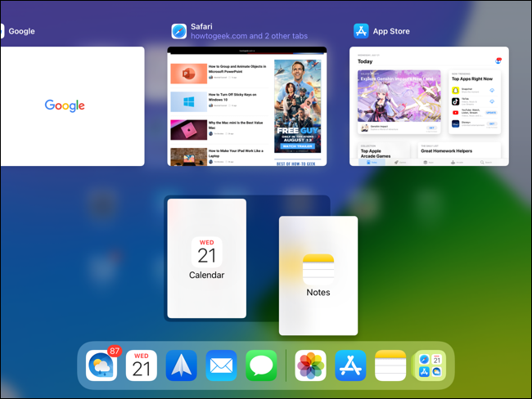Open the Calendar app in the dock
Screen dimensions: 532x399
[x=141, y=365]
